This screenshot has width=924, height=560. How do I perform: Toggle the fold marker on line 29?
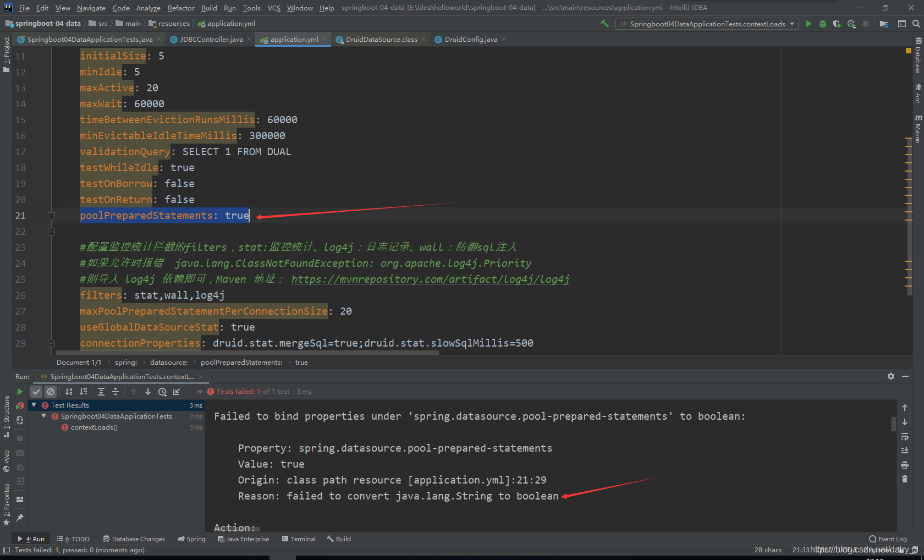(x=51, y=343)
